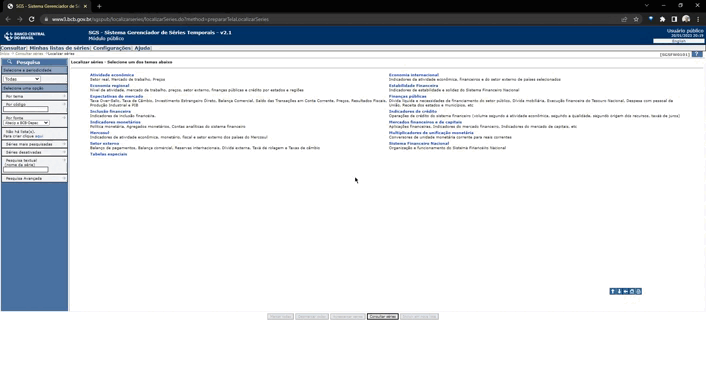Open the Atividade econômica theme
706x380 pixels.
tap(112, 75)
